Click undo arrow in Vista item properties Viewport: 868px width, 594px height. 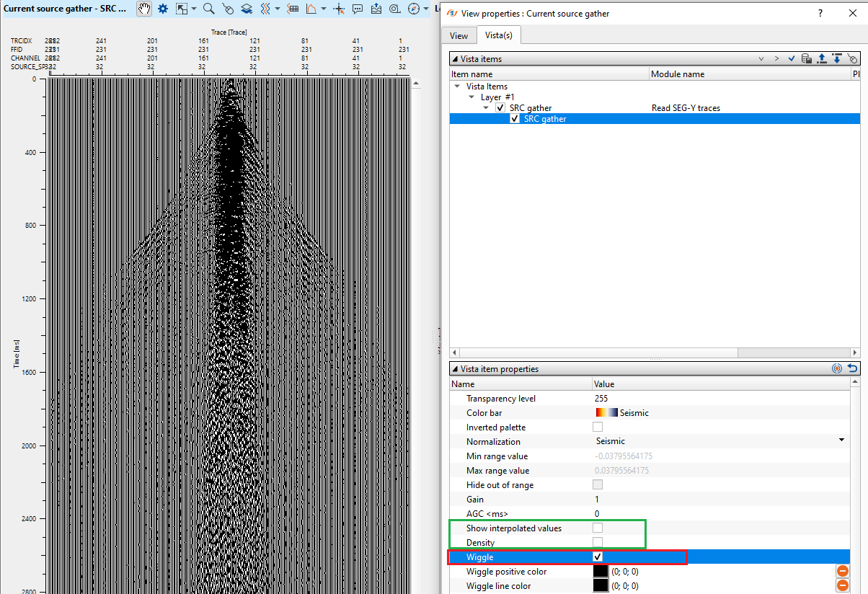pyautogui.click(x=852, y=368)
